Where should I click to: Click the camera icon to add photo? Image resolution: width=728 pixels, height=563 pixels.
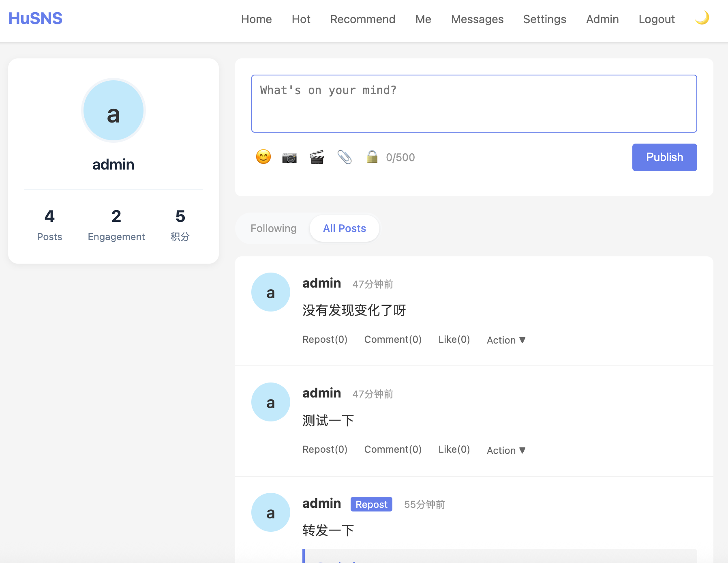289,157
